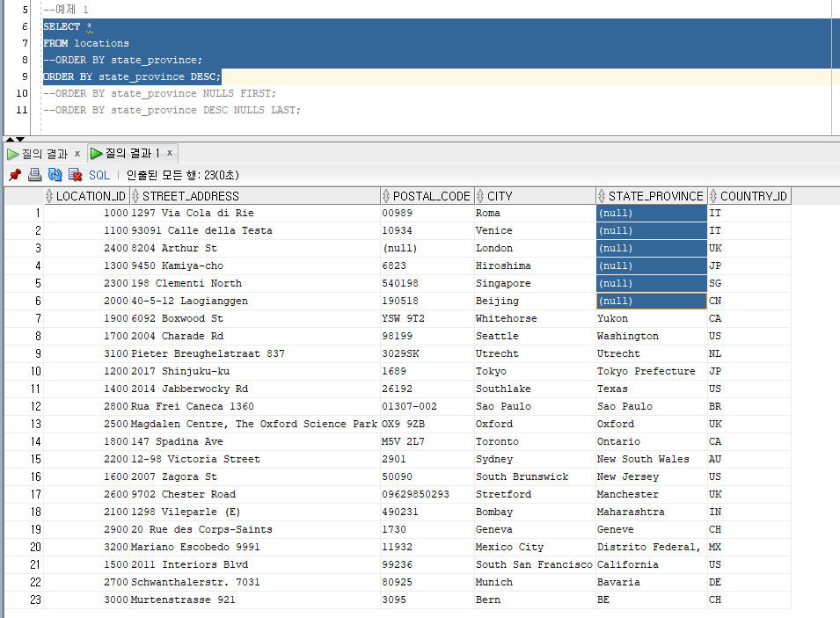Select the address 'Murtenstrasse 921'
This screenshot has width=840, height=618.
(x=255, y=600)
